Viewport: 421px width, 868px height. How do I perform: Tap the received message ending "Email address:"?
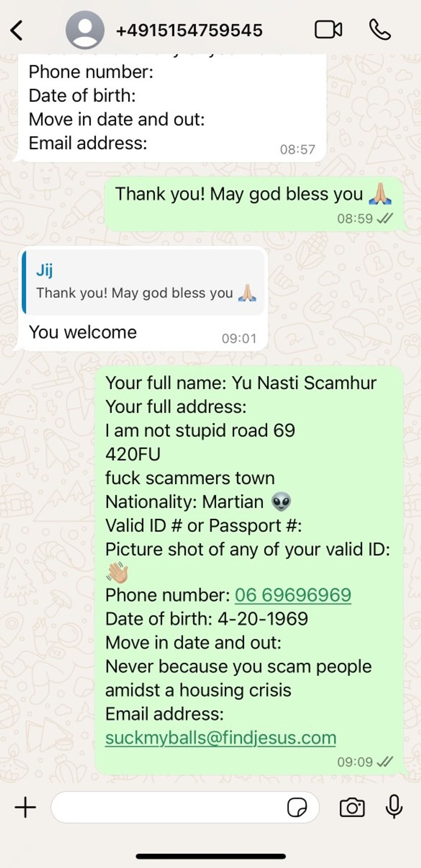pyautogui.click(x=172, y=108)
